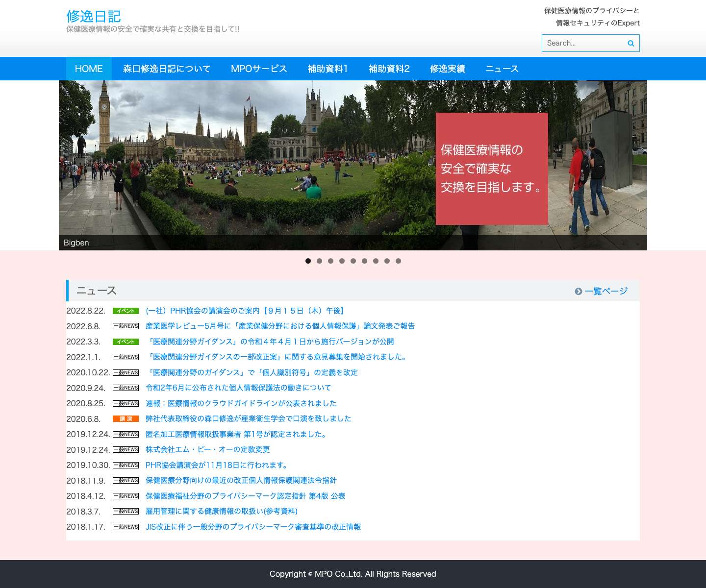The image size is (706, 588).
Task: Open the 令和2年6月 個人情報保護法 article
Action: click(238, 388)
